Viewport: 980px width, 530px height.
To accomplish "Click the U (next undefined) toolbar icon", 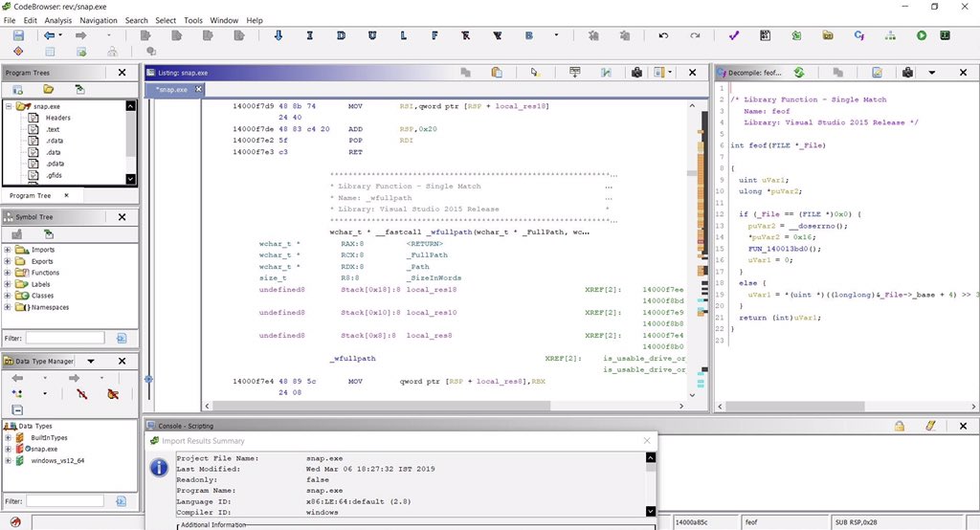I will click(372, 35).
